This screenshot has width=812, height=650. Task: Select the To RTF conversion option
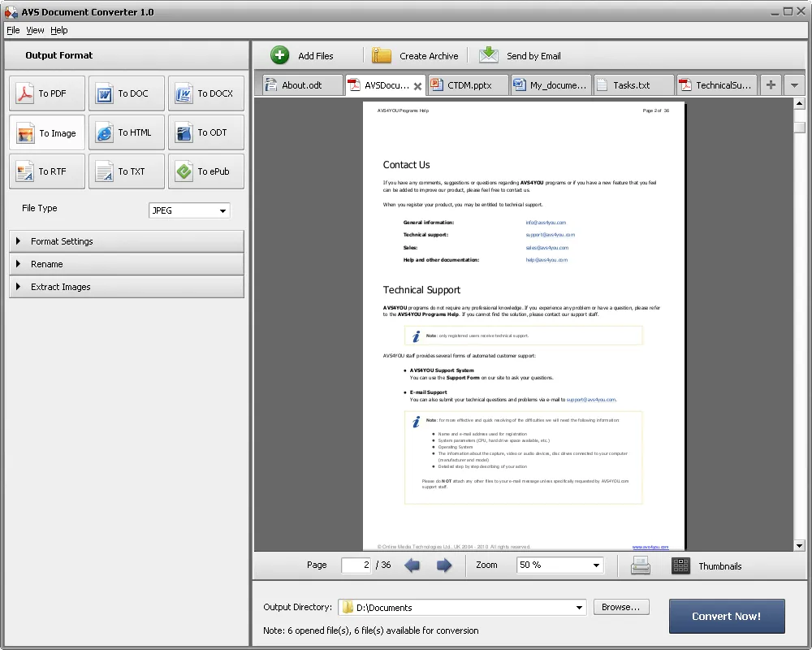(46, 171)
